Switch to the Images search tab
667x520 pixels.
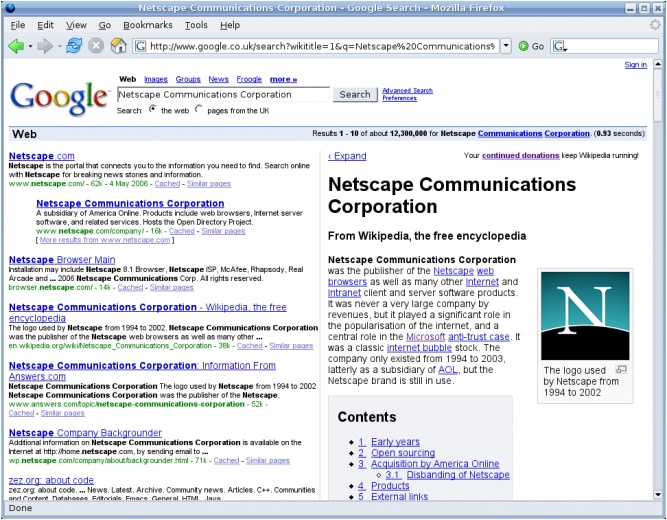155,79
